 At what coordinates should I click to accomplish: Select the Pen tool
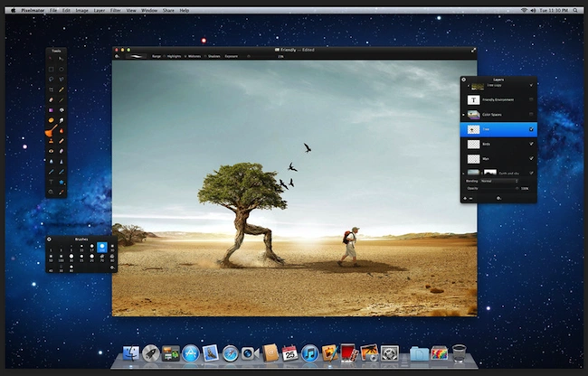(x=51, y=172)
